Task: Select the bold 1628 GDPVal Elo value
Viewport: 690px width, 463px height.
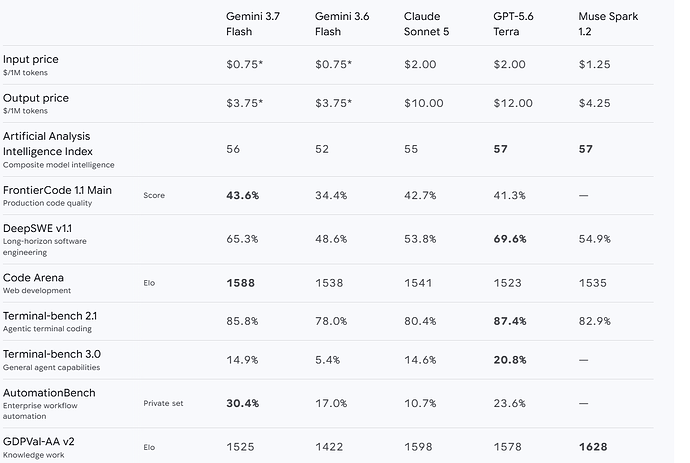Action: click(x=593, y=447)
